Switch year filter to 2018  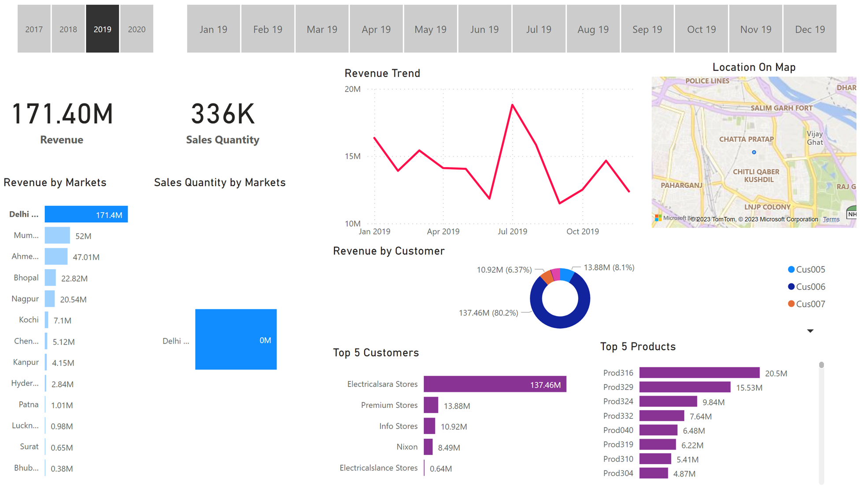click(68, 29)
